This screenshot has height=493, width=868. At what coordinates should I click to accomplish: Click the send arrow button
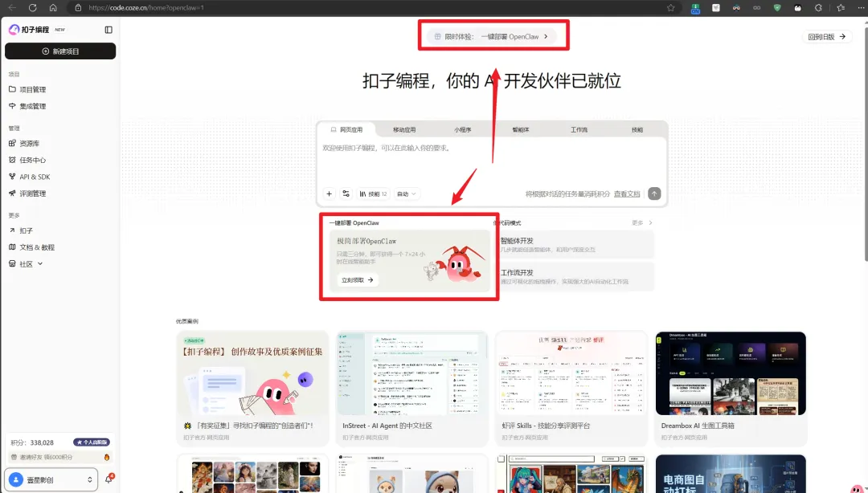click(x=654, y=194)
